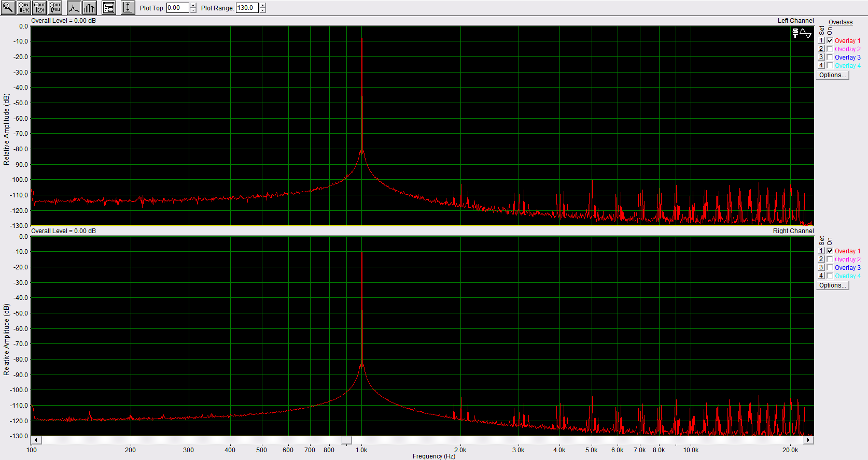
Task: Click the frequency axis scrollbar thumb
Action: click(346, 440)
